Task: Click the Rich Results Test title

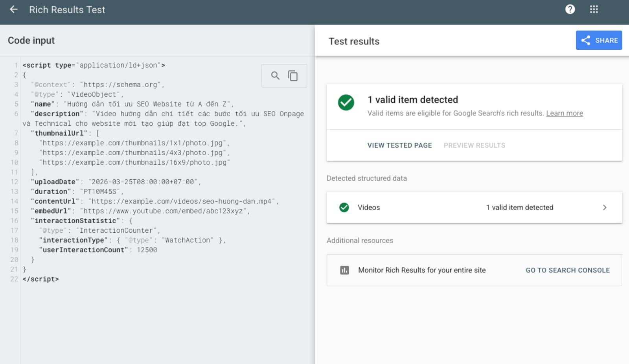Action: click(67, 10)
